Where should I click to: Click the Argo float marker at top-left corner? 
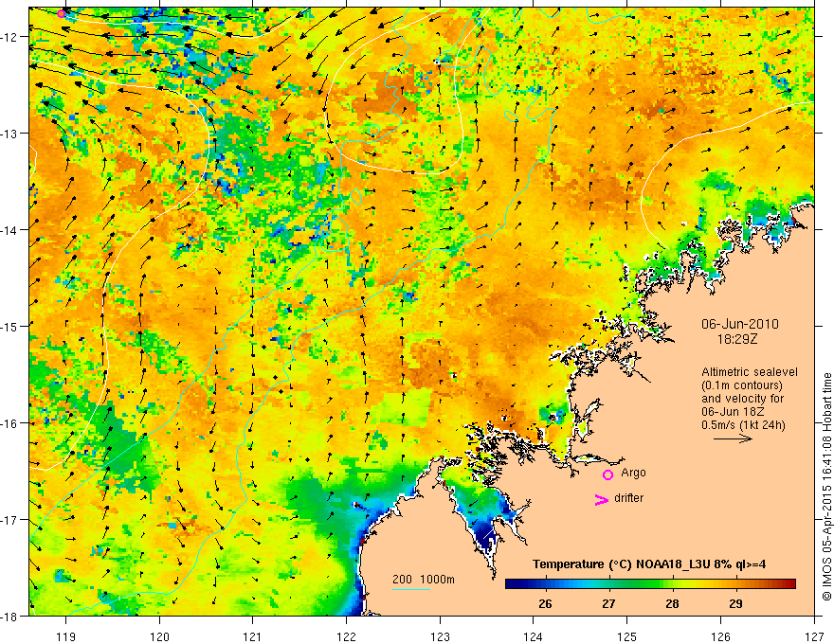(62, 13)
